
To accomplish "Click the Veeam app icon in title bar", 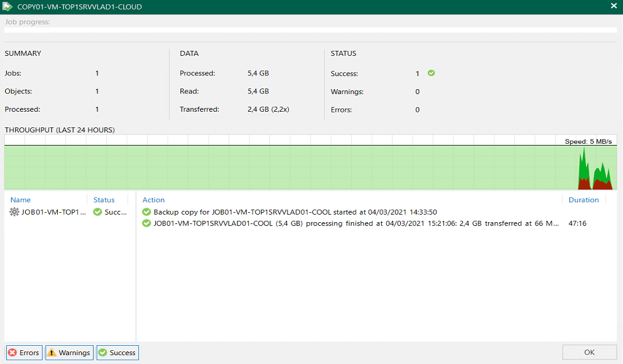I will pos(7,7).
